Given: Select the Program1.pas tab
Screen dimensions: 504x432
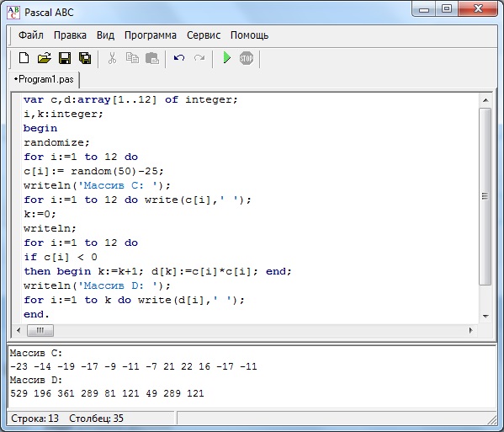Looking at the screenshot, I should click(44, 79).
